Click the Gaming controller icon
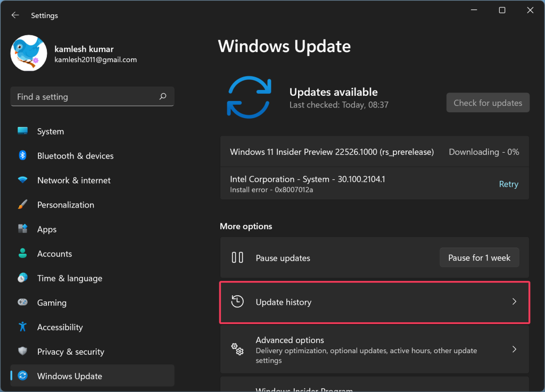 click(x=22, y=302)
